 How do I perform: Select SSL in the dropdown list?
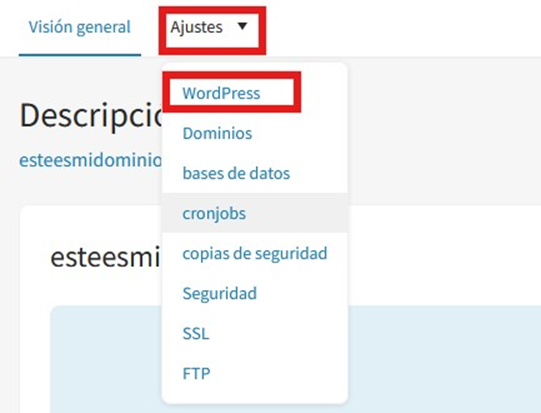196,334
